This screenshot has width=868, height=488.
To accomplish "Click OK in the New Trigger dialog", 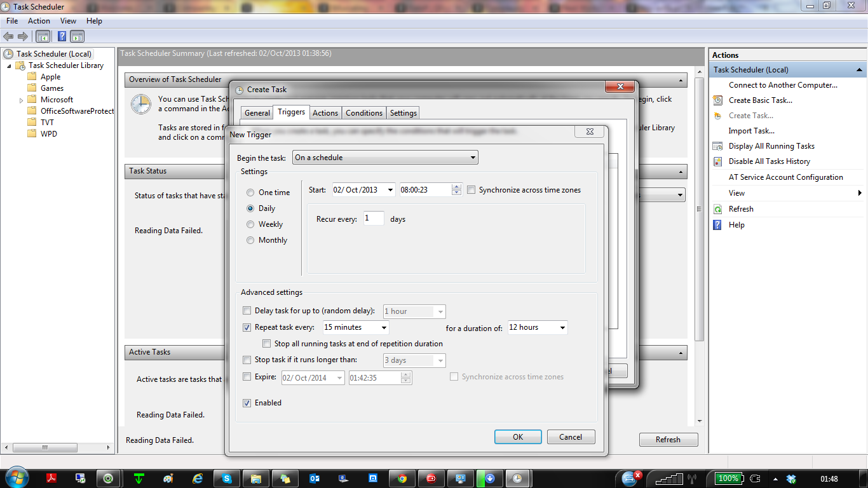I will [x=518, y=437].
